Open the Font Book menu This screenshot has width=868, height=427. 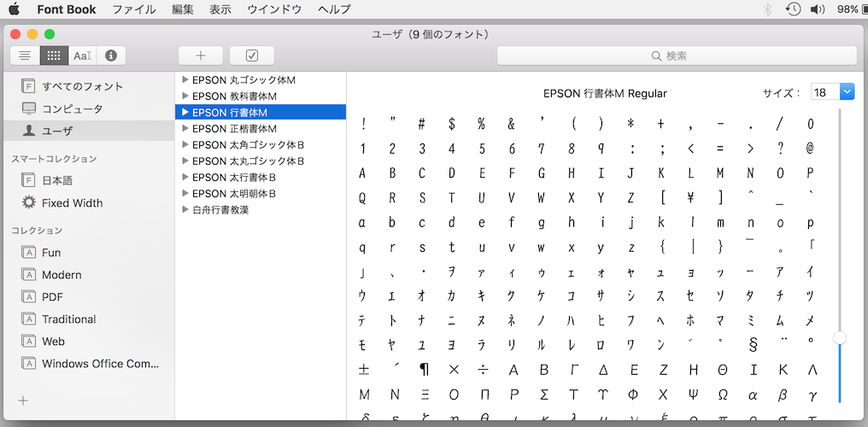(x=67, y=9)
